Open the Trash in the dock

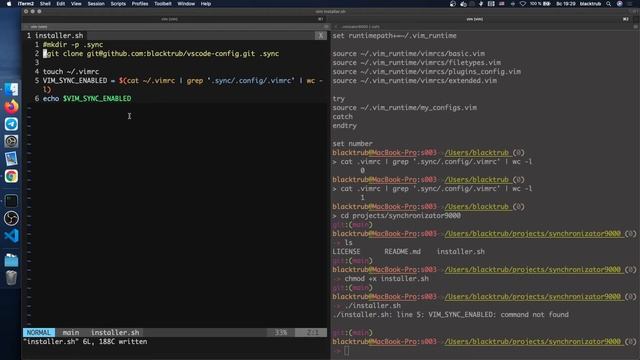tap(11, 278)
